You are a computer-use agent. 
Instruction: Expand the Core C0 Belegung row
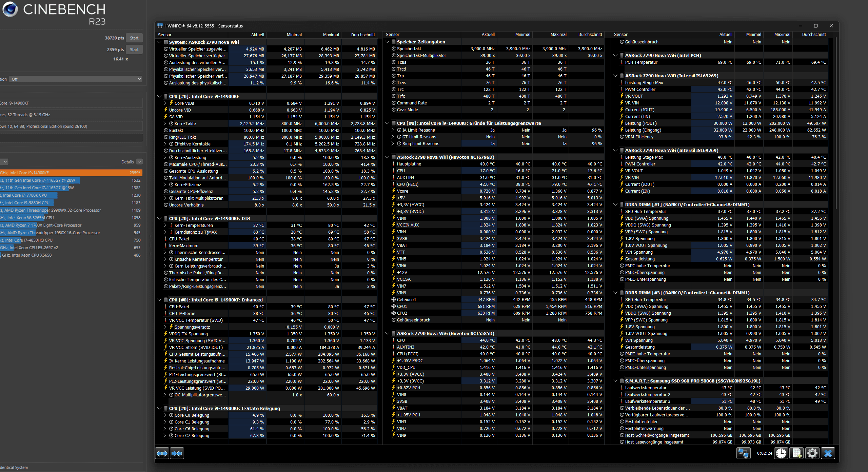pos(165,415)
